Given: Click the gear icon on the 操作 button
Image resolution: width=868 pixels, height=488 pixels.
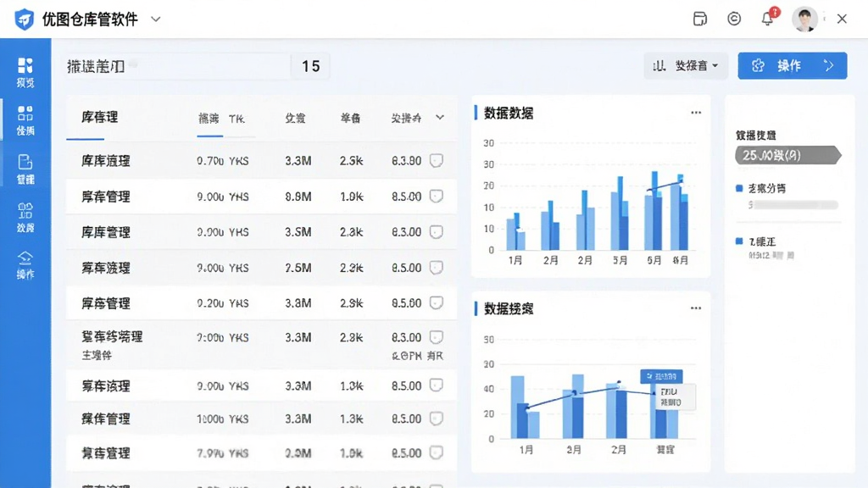Looking at the screenshot, I should [x=758, y=66].
